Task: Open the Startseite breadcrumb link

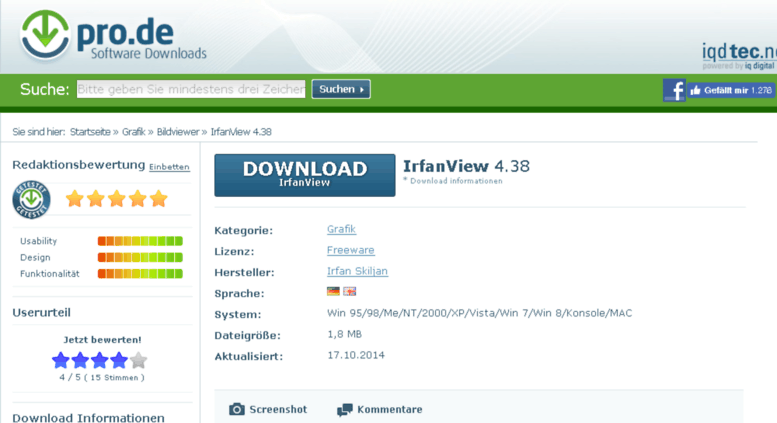Action: (90, 132)
